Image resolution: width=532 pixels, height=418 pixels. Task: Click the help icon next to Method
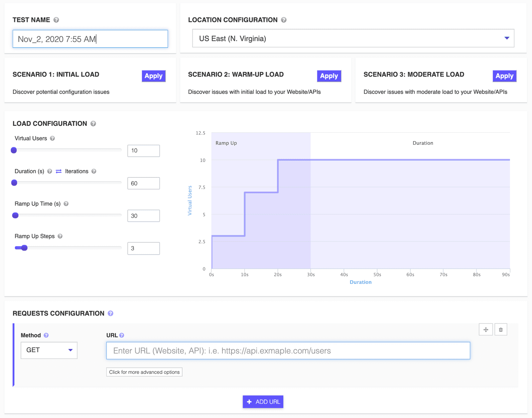(x=46, y=335)
